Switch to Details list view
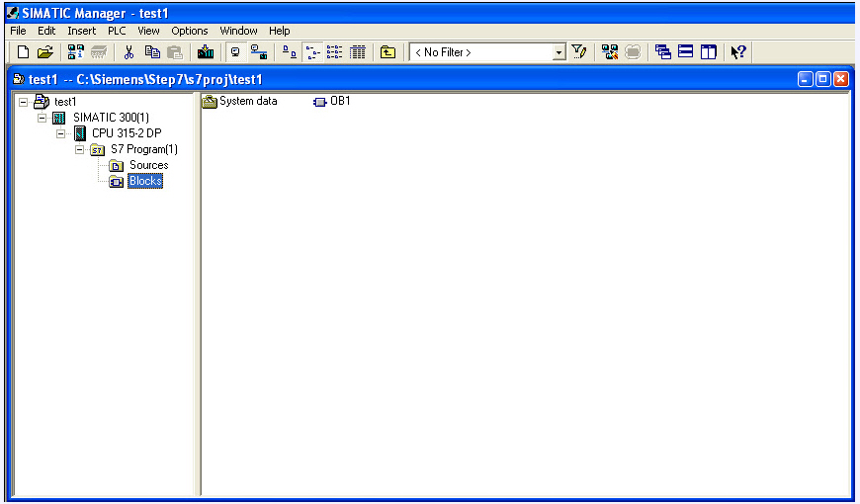The image size is (860, 504). click(357, 52)
